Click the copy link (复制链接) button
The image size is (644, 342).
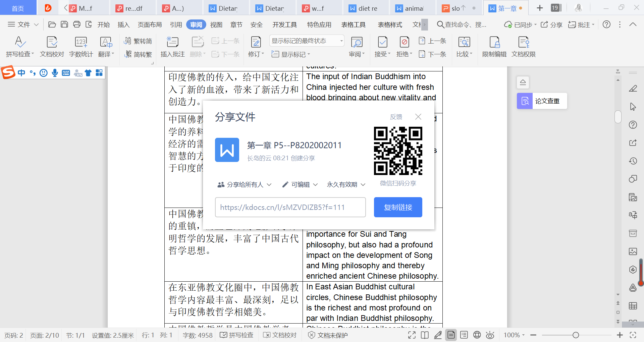click(398, 207)
